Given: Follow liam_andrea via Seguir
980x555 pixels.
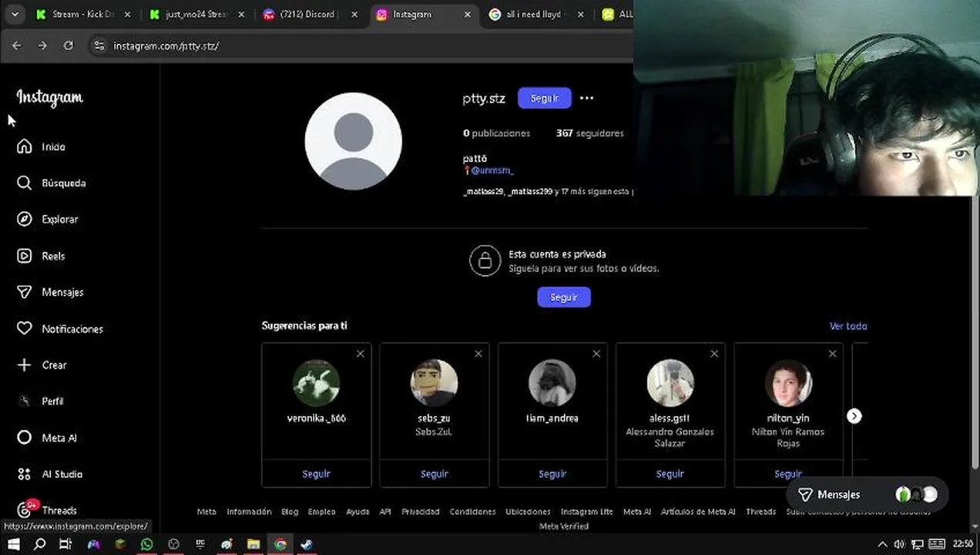Looking at the screenshot, I should tap(552, 474).
